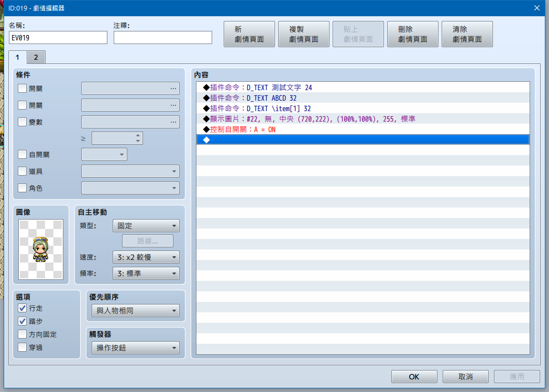Switch to event page tab 1

pyautogui.click(x=17, y=58)
